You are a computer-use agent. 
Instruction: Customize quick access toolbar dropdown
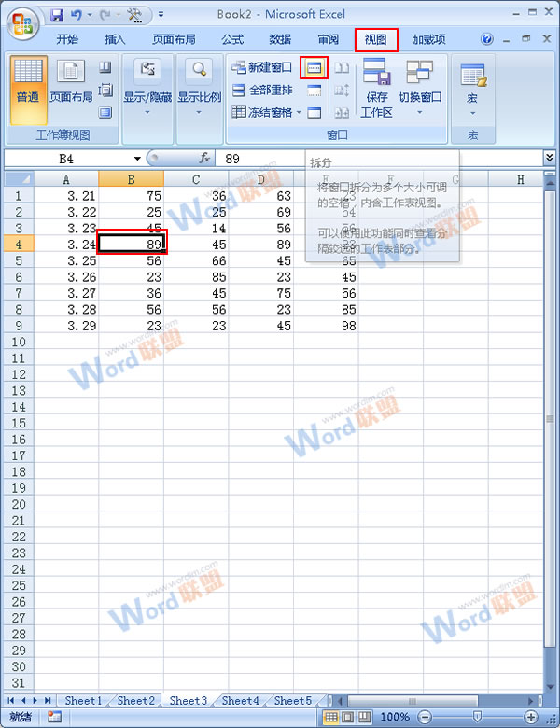161,15
